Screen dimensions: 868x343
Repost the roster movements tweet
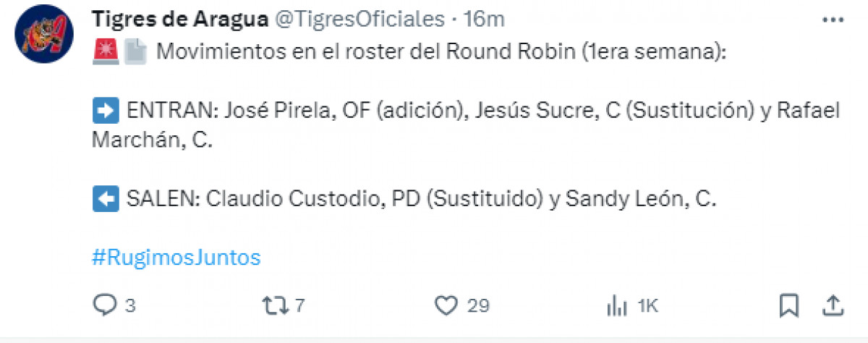pyautogui.click(x=273, y=306)
